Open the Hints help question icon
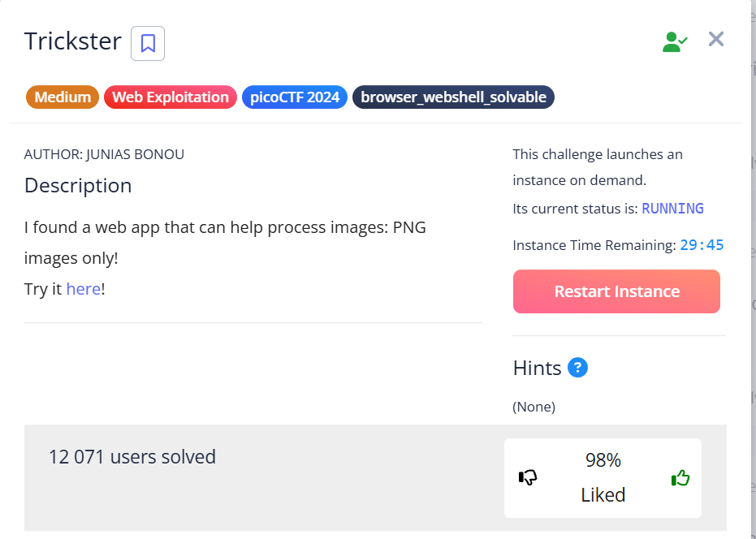 point(577,368)
